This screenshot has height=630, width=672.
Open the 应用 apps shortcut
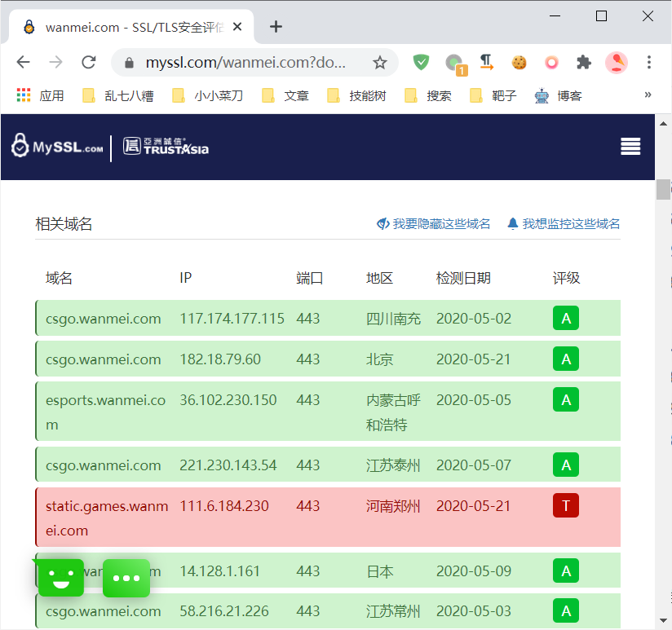pyautogui.click(x=40, y=95)
